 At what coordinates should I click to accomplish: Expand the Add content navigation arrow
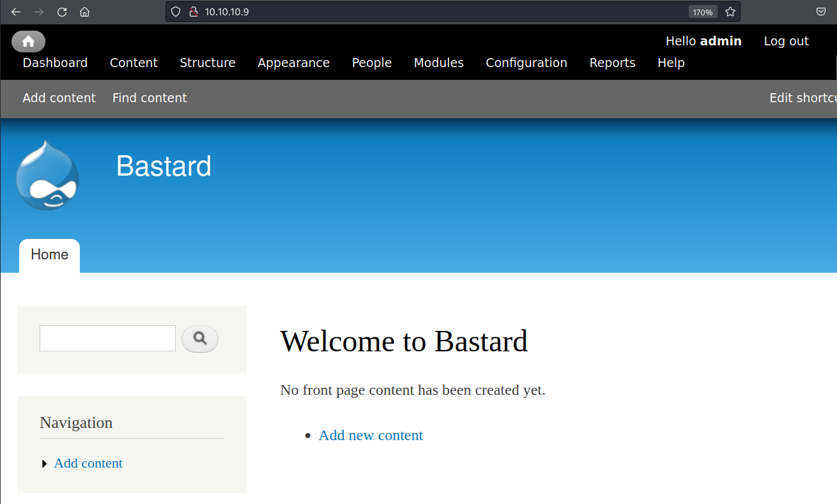pos(44,464)
